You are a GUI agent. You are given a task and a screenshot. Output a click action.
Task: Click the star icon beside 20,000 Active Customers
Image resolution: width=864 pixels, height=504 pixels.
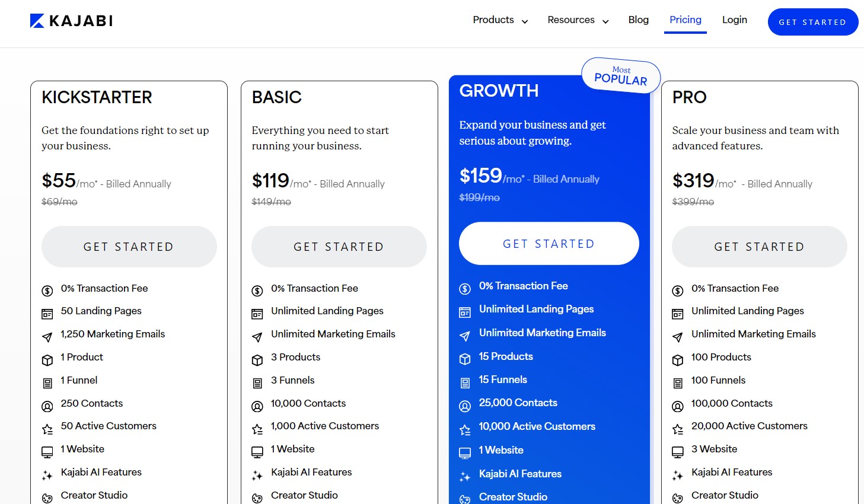(678, 429)
